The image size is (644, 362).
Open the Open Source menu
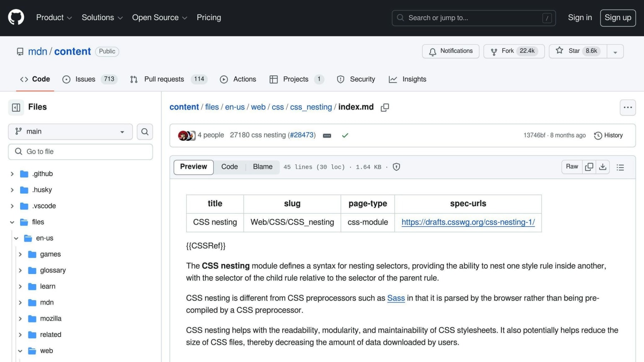coord(160,18)
